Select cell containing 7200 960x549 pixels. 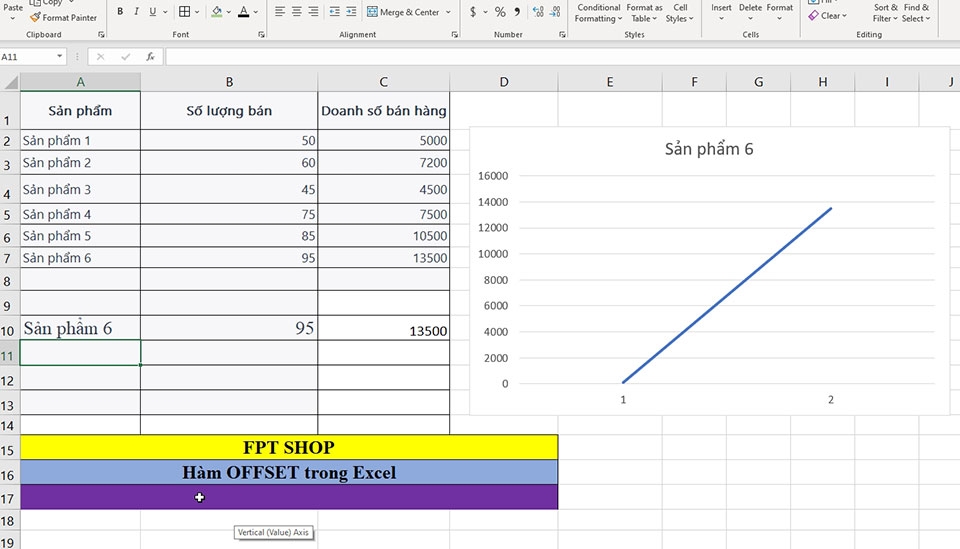tap(383, 163)
